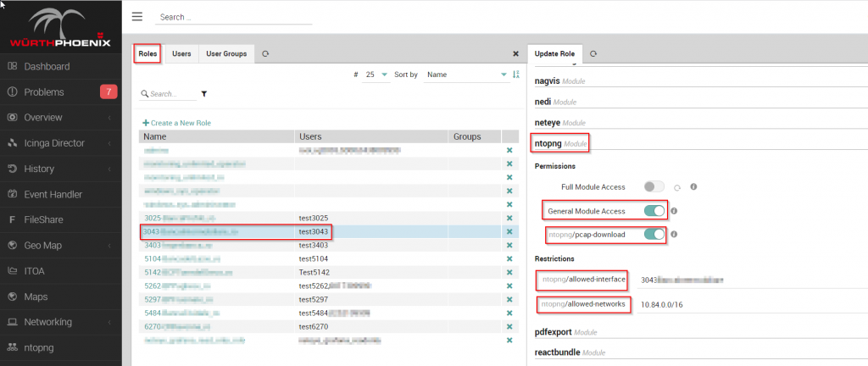Open Problems with the 7 badge
Screen dimensions: 868x366
61,91
